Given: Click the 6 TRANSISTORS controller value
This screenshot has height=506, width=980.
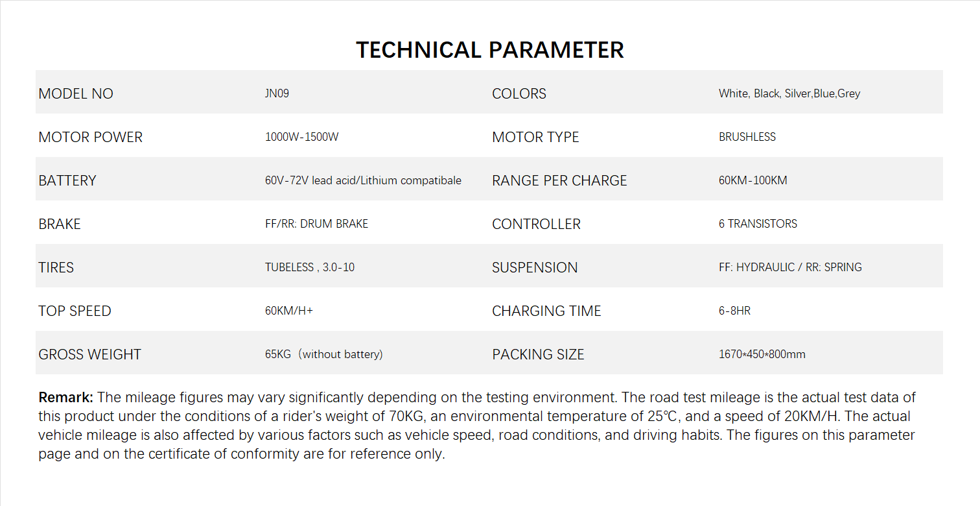Looking at the screenshot, I should [x=758, y=224].
